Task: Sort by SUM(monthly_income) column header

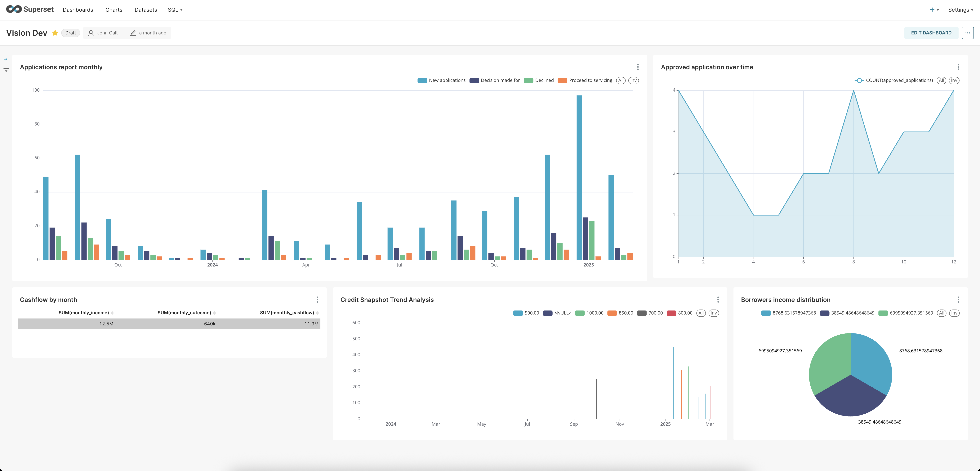Action: [x=84, y=312]
